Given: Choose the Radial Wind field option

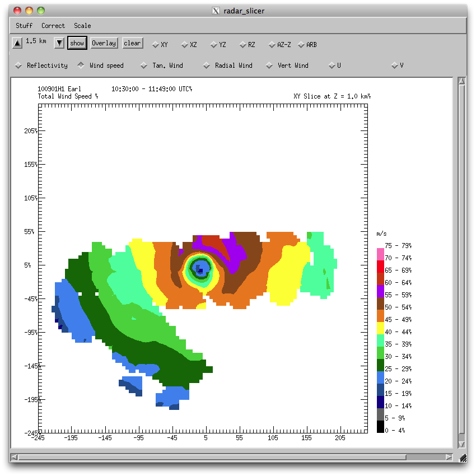Looking at the screenshot, I should 228,66.
